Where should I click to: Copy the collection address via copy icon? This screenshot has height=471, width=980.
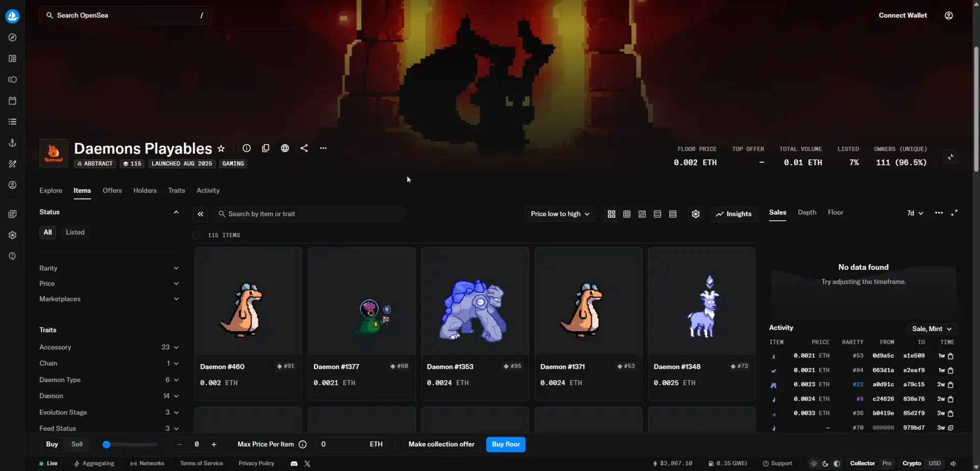[x=265, y=148]
